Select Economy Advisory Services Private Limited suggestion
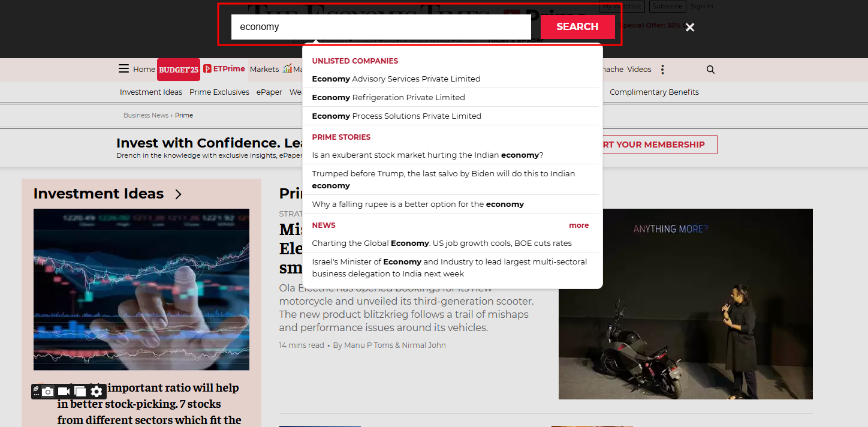Viewport: 868px width, 427px height. (396, 79)
